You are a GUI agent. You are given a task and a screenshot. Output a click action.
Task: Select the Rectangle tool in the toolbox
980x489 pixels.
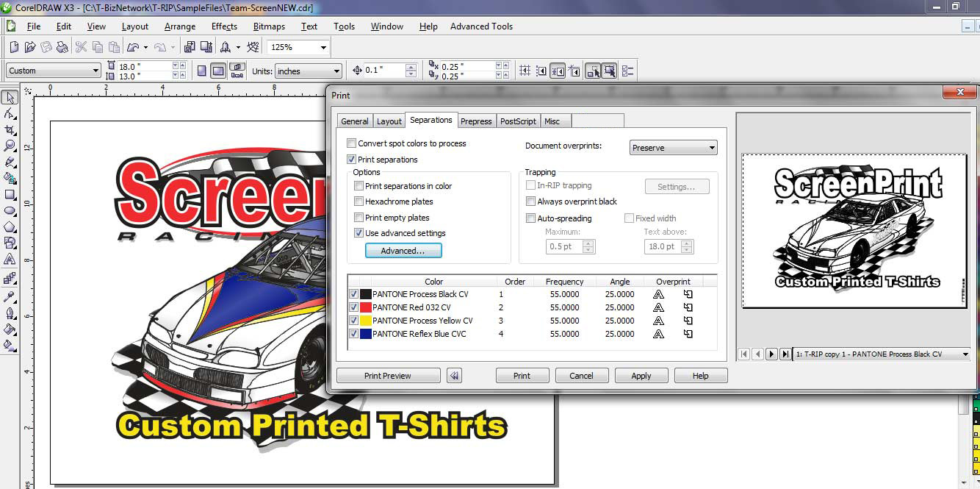coord(10,195)
